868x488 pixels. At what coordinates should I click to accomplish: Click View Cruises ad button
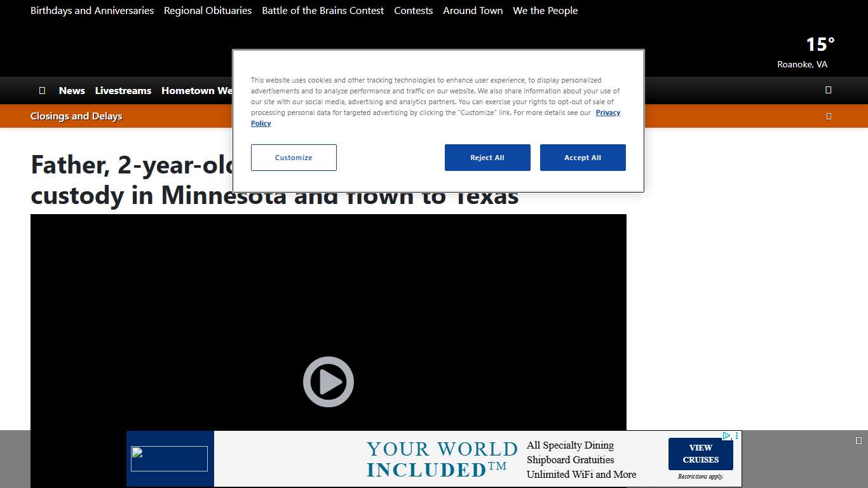700,454
